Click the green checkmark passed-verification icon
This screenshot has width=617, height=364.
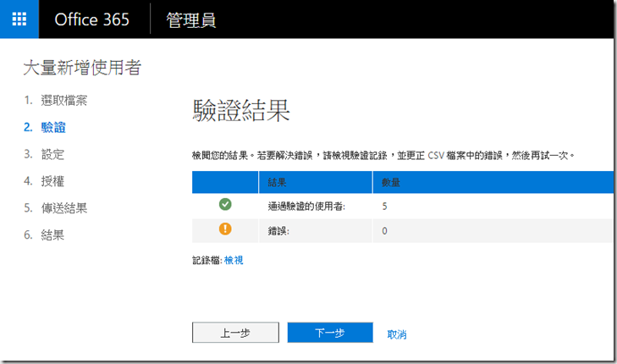click(225, 205)
